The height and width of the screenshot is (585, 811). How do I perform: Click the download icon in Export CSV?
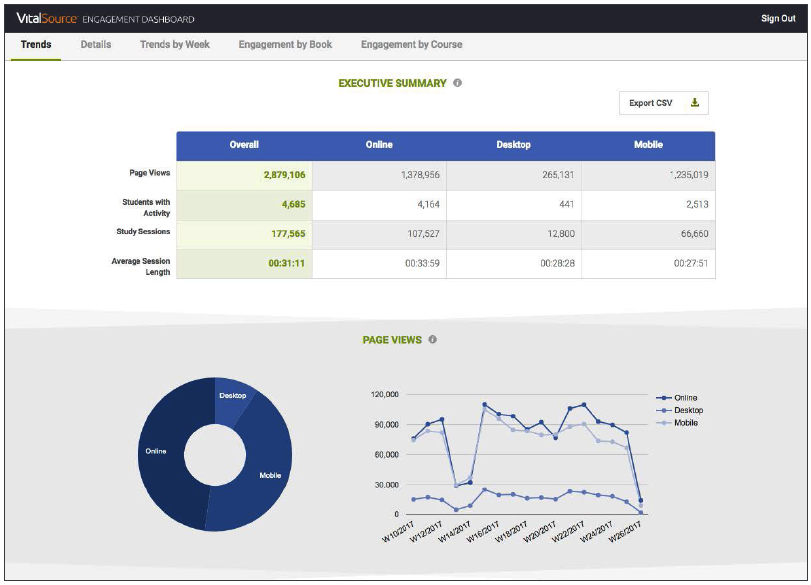[x=695, y=103]
